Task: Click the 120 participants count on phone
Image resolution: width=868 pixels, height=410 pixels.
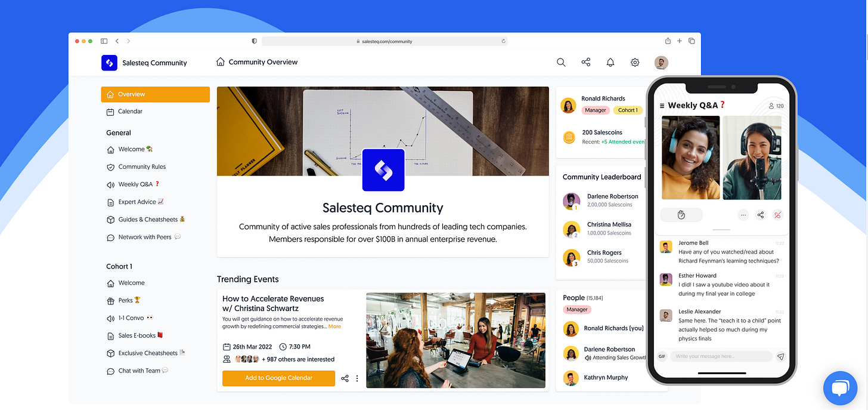Action: click(x=776, y=106)
